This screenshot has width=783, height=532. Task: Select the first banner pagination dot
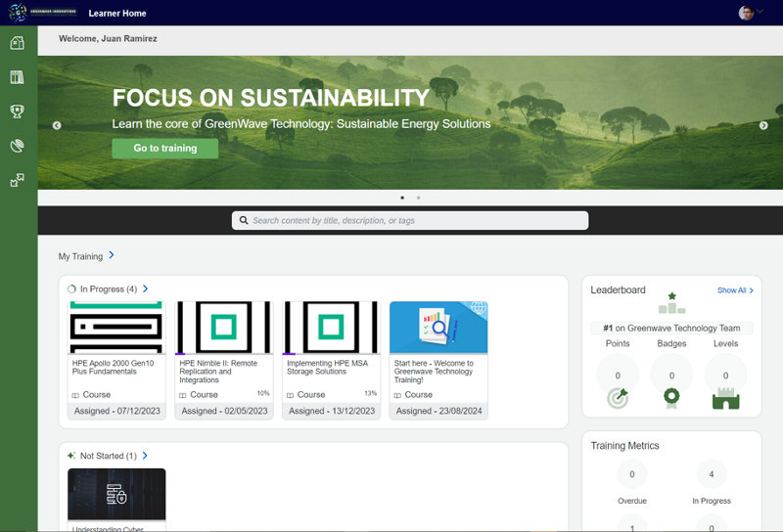[x=402, y=198]
